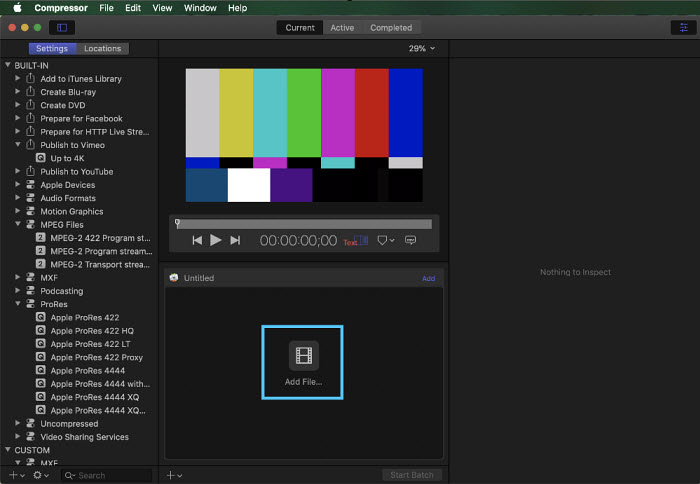Click the Video Sharing Services icon

(x=30, y=437)
